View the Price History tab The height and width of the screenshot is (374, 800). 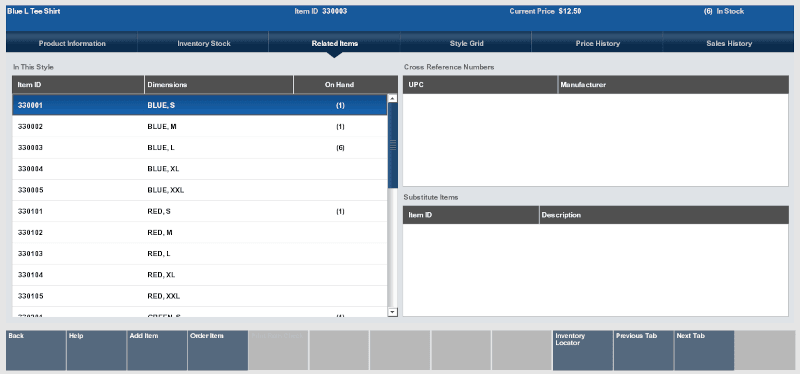coord(597,43)
